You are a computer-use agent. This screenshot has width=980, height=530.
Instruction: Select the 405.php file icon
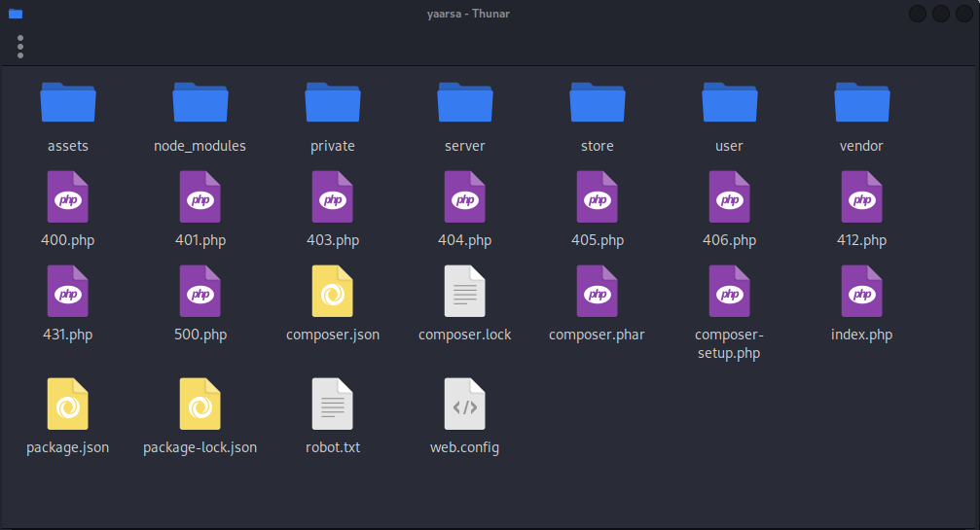point(597,196)
